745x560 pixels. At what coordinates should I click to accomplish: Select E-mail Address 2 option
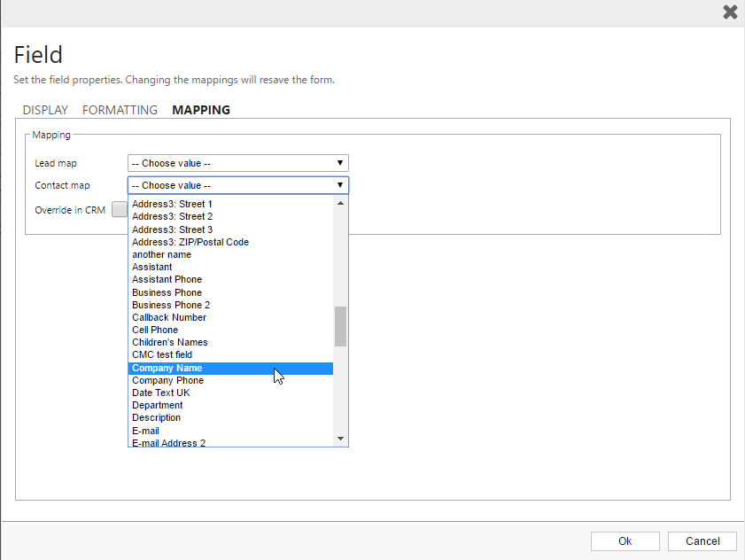[168, 442]
